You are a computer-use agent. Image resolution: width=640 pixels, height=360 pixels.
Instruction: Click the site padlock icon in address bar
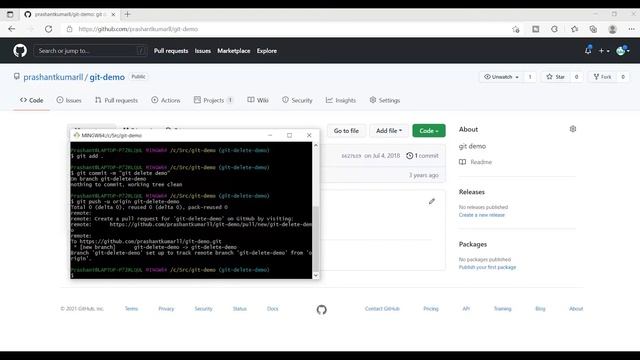(69, 29)
